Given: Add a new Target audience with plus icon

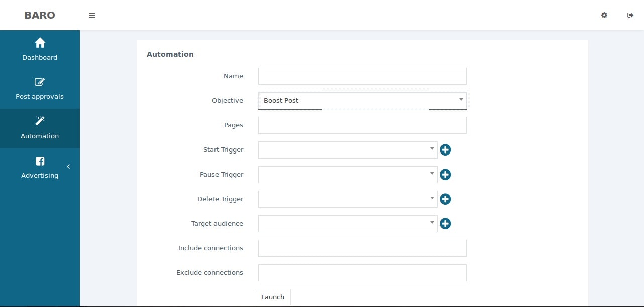Looking at the screenshot, I should point(445,224).
